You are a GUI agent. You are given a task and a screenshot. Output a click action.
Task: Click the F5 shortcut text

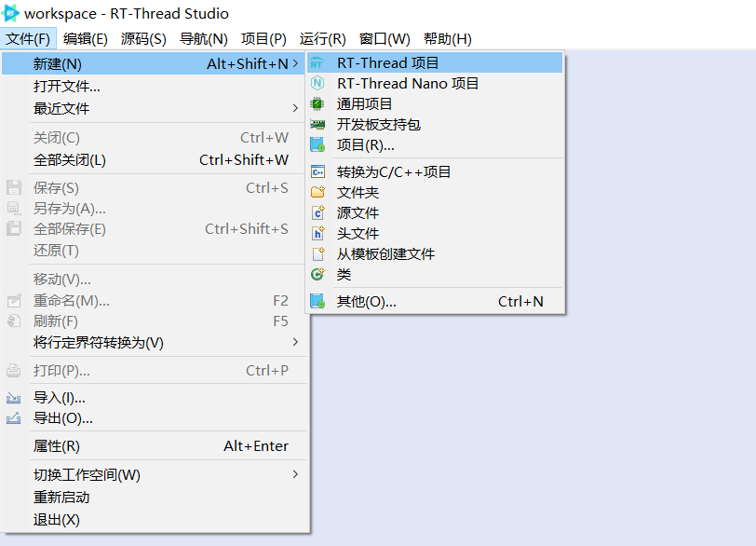coord(280,321)
